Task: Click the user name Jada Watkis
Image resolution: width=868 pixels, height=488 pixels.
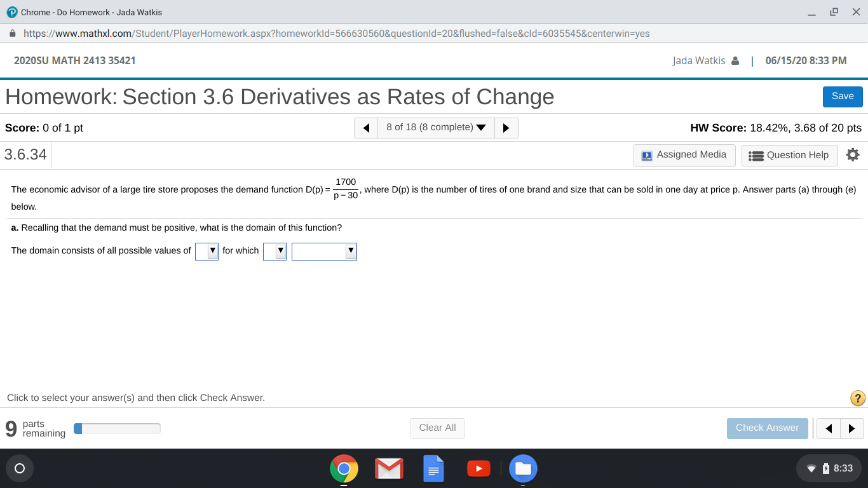Action: tap(699, 61)
